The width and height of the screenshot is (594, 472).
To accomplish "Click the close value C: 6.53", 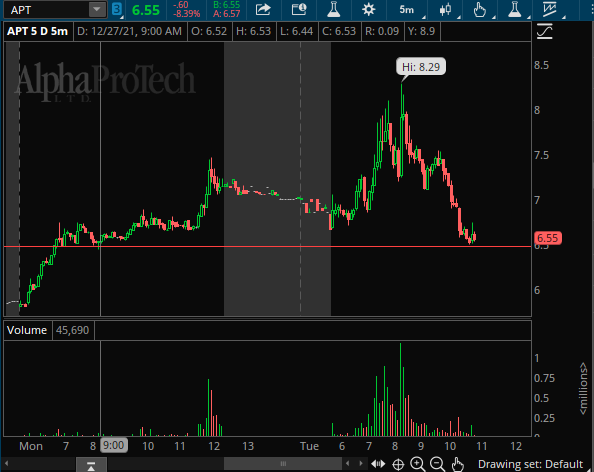I will click(x=339, y=31).
